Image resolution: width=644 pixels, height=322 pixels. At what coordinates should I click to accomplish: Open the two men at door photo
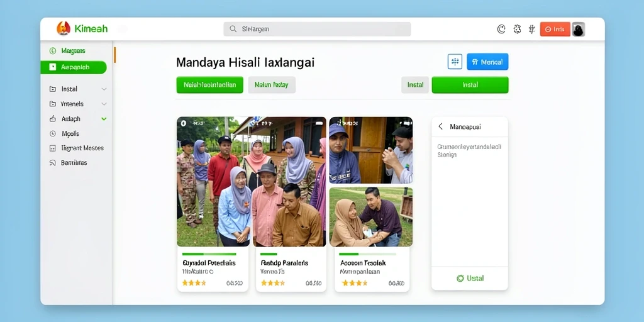tap(371, 150)
